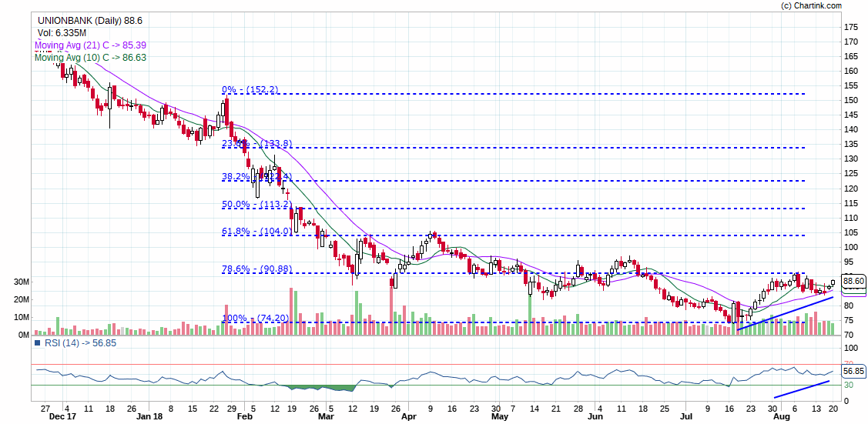
Task: Click the Jun month axis label
Action: coord(595,416)
